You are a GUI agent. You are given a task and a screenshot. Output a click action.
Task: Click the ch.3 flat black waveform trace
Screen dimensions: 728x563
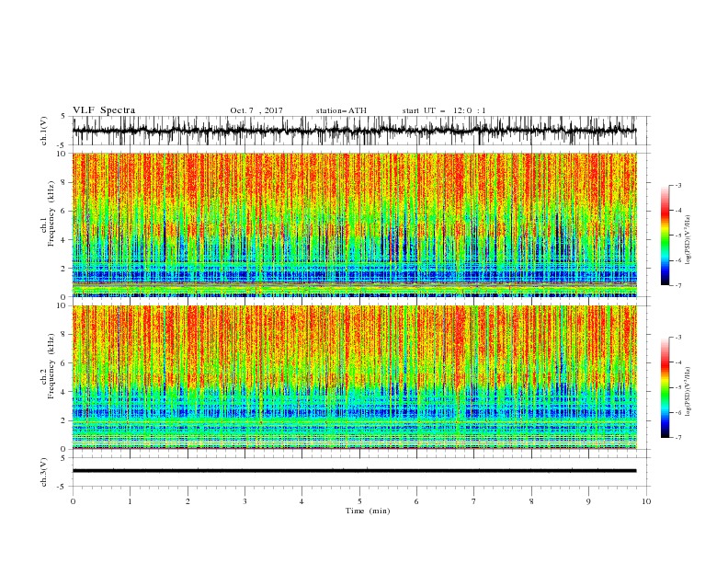[354, 471]
